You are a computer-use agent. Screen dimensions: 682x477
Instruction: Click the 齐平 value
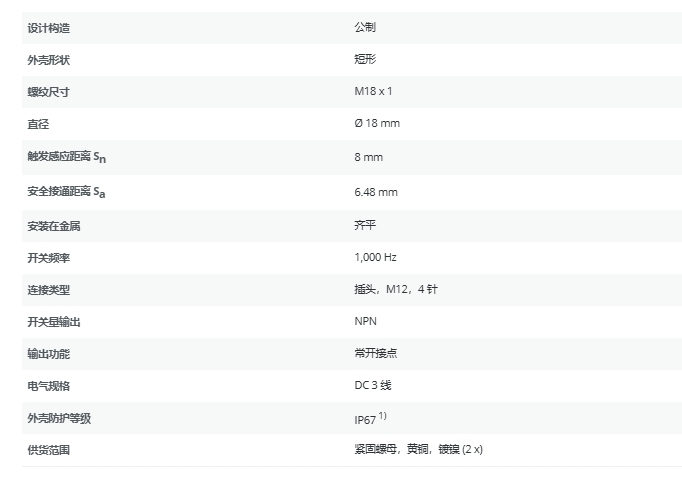pyautogui.click(x=365, y=226)
